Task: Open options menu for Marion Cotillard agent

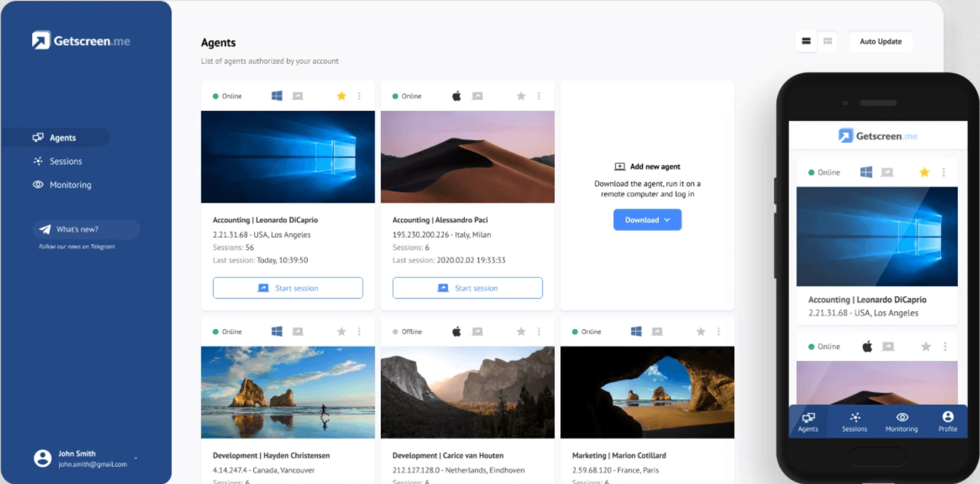Action: tap(719, 332)
